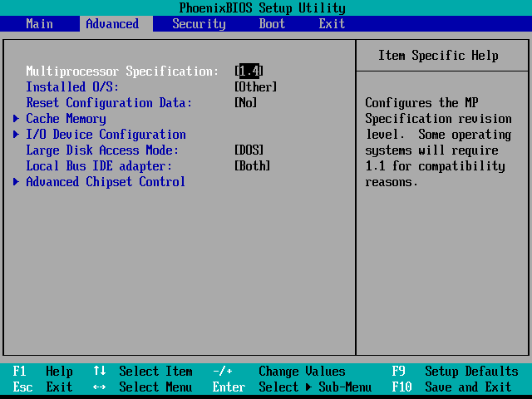This screenshot has width=532, height=399.
Task: Open Advanced Chipset Control sub-menu
Action: coord(106,181)
